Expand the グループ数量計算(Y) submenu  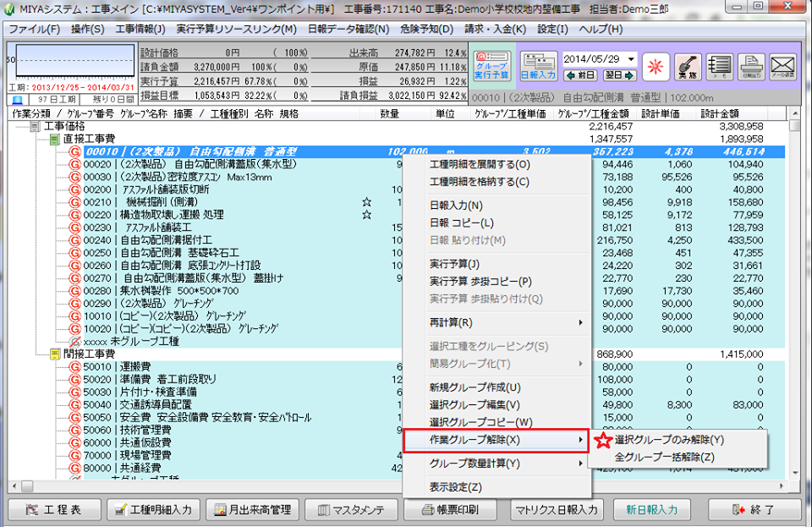click(497, 464)
